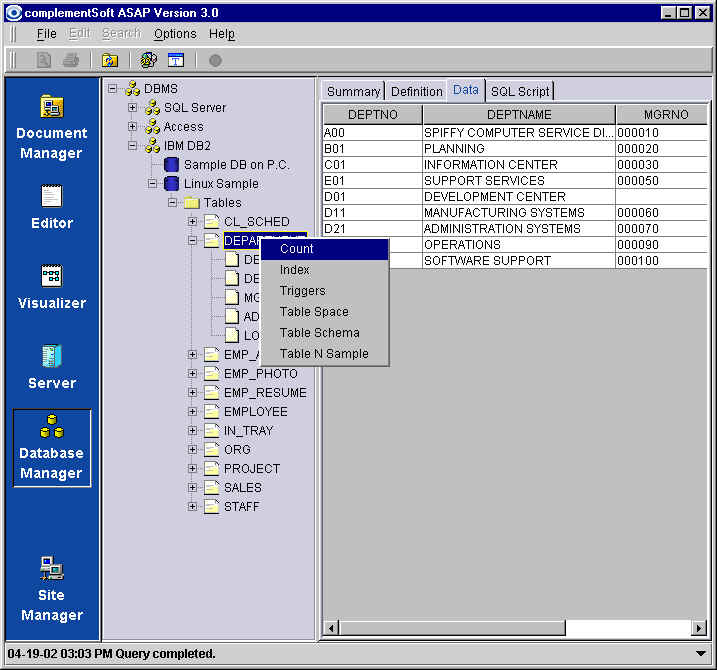This screenshot has height=670, width=717.
Task: Click the toolbar drag handle grip
Action: pyautogui.click(x=13, y=60)
